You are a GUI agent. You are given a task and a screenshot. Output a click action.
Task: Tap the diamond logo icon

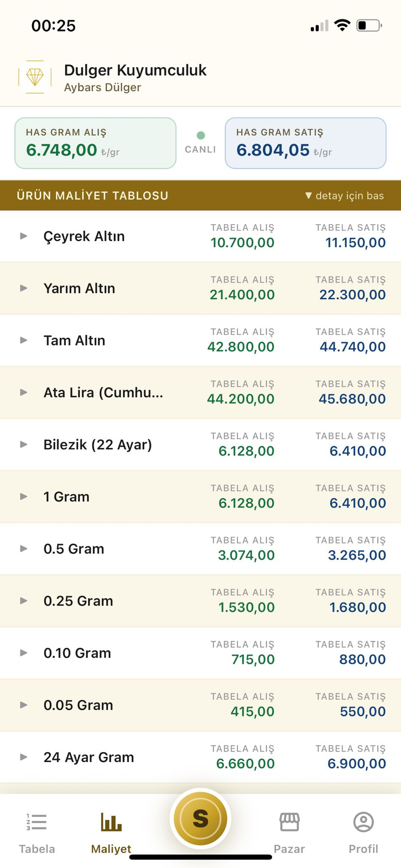(x=35, y=77)
